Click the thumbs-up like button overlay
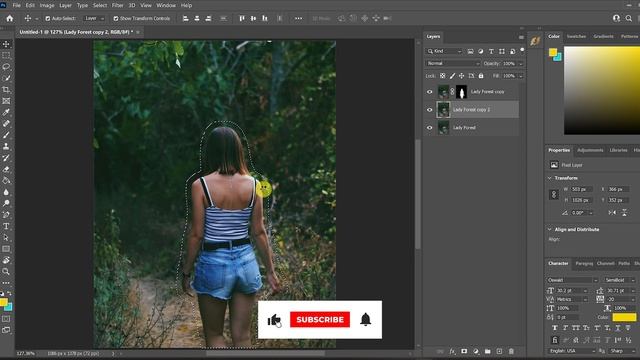Screen dimensions: 640x360 pos(274,320)
